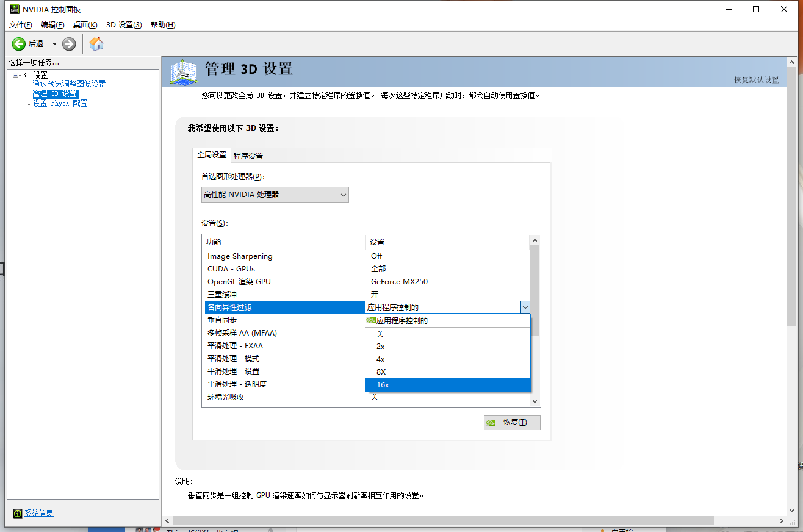Open the 编辑(E) menu
This screenshot has height=532, width=803.
(x=52, y=25)
